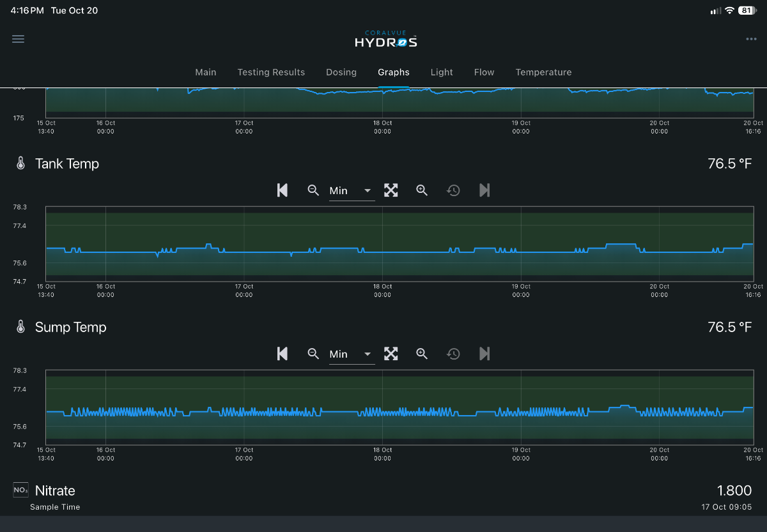Reset Tank Temp graph history view
This screenshot has width=767, height=532.
click(x=453, y=190)
